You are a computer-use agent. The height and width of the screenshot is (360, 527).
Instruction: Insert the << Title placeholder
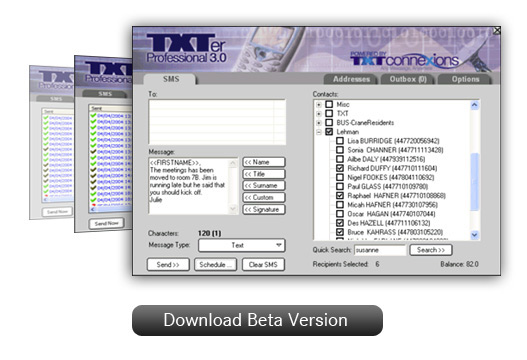coord(264,174)
